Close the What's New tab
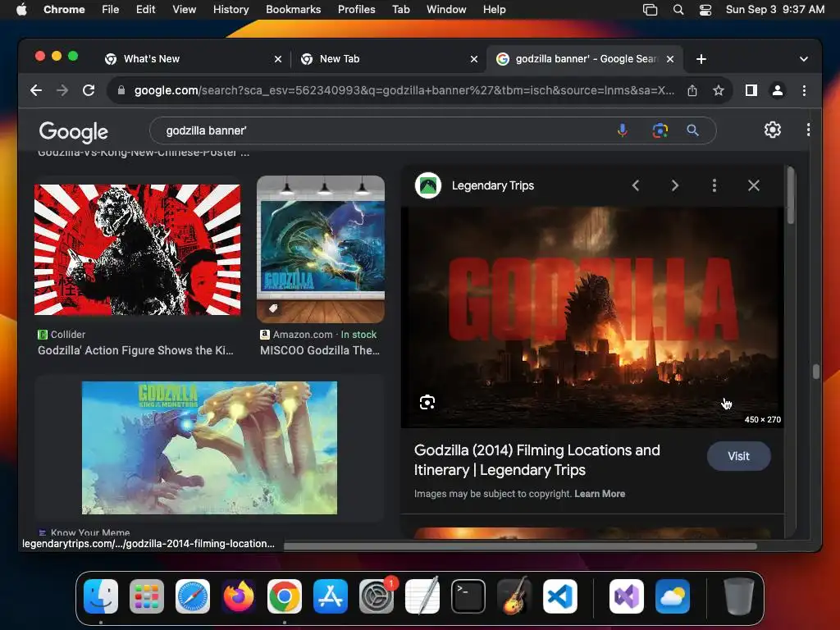The image size is (840, 630). pos(277,59)
